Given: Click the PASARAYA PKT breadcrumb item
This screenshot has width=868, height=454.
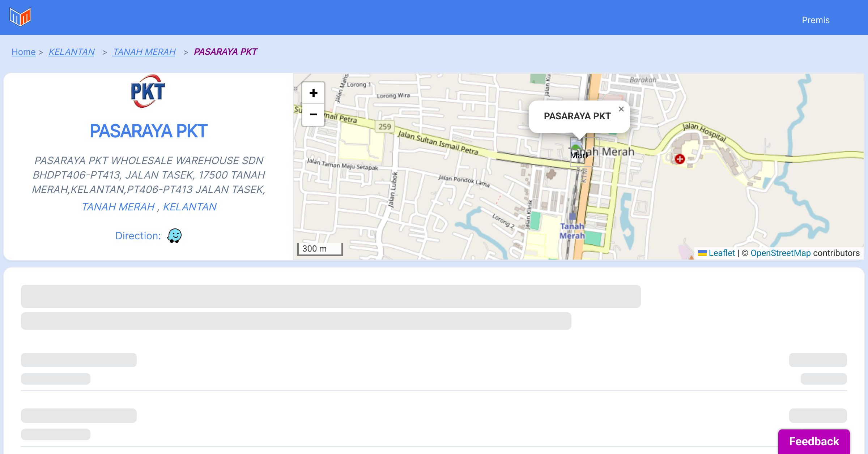Looking at the screenshot, I should (x=225, y=52).
